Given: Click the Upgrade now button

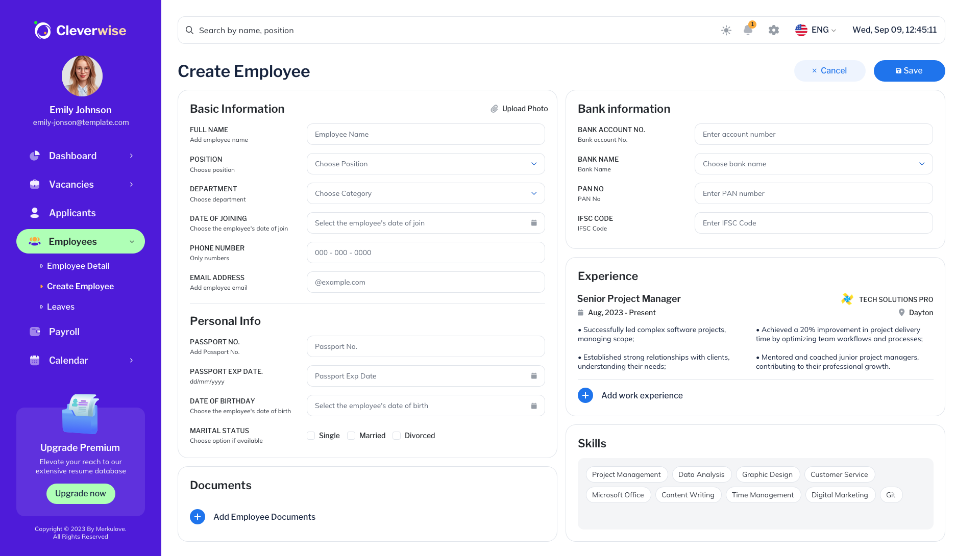Looking at the screenshot, I should 80,493.
